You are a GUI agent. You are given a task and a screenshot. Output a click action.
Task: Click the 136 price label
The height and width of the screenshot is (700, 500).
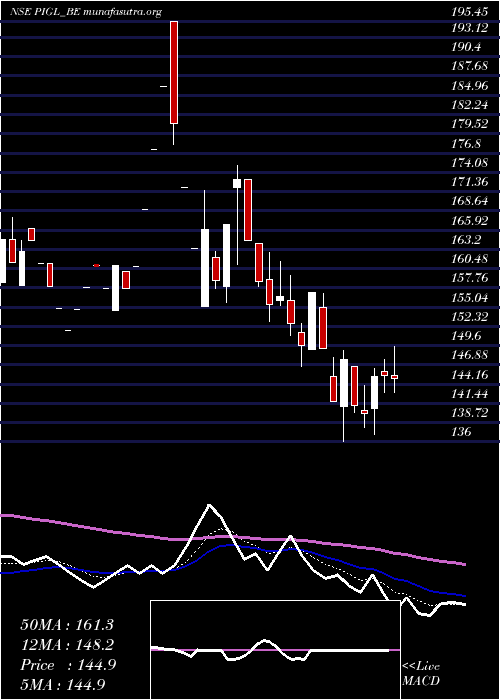point(461,432)
